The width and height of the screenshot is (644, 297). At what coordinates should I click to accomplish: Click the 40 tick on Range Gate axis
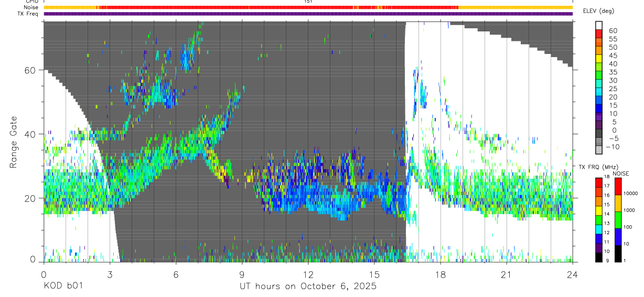[x=30, y=134]
